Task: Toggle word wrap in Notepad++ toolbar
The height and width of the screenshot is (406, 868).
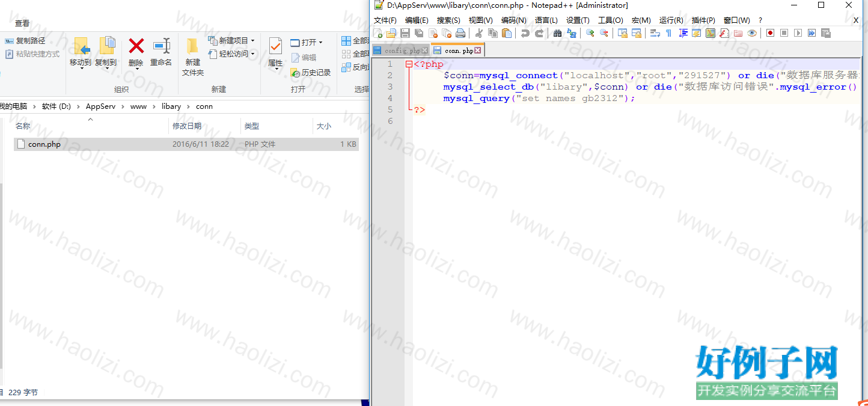Action: click(x=655, y=33)
